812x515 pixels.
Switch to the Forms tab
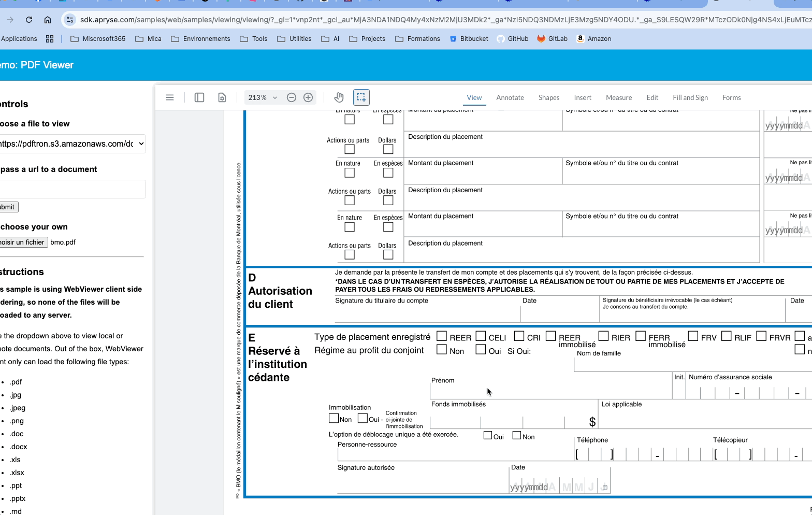[732, 97]
